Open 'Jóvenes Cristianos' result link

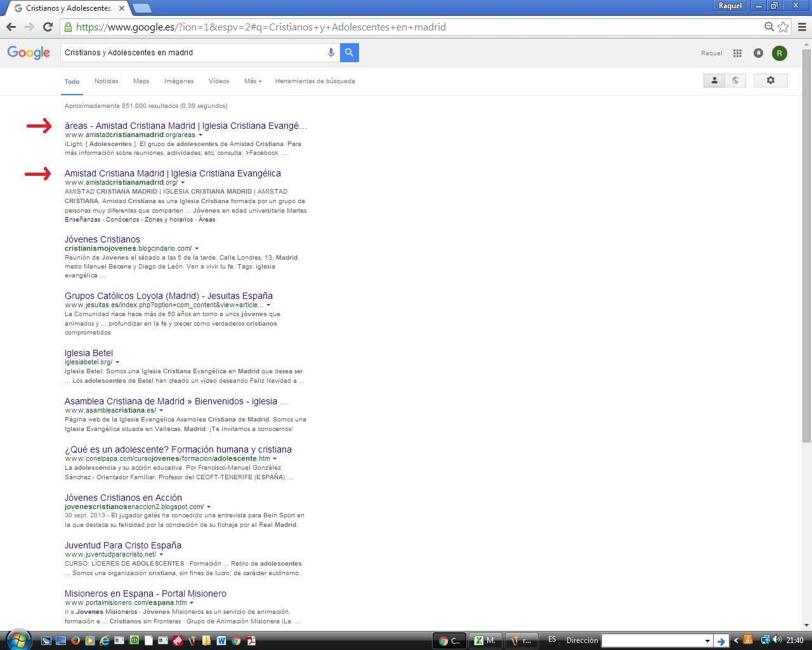click(x=102, y=239)
